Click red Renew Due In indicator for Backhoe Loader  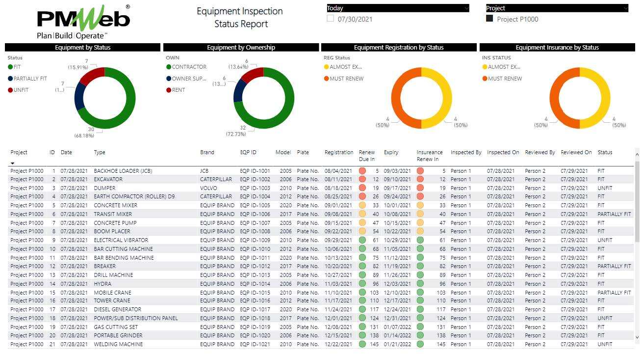(x=363, y=171)
